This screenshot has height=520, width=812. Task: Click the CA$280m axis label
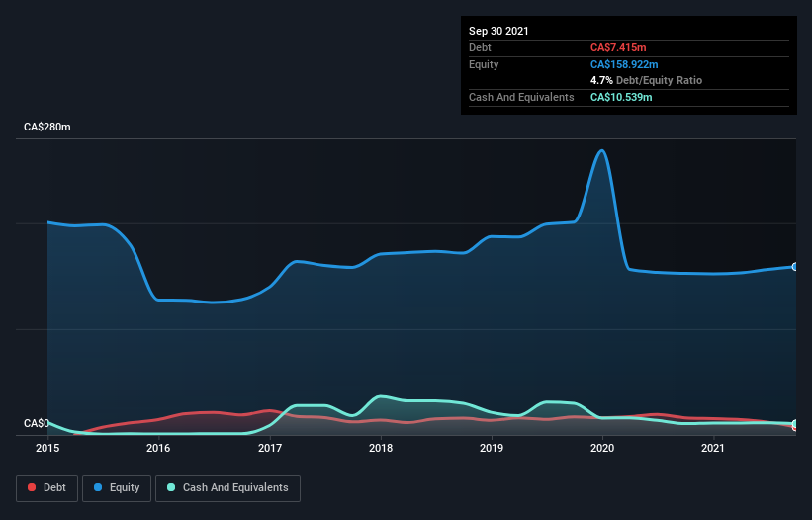[x=47, y=127]
